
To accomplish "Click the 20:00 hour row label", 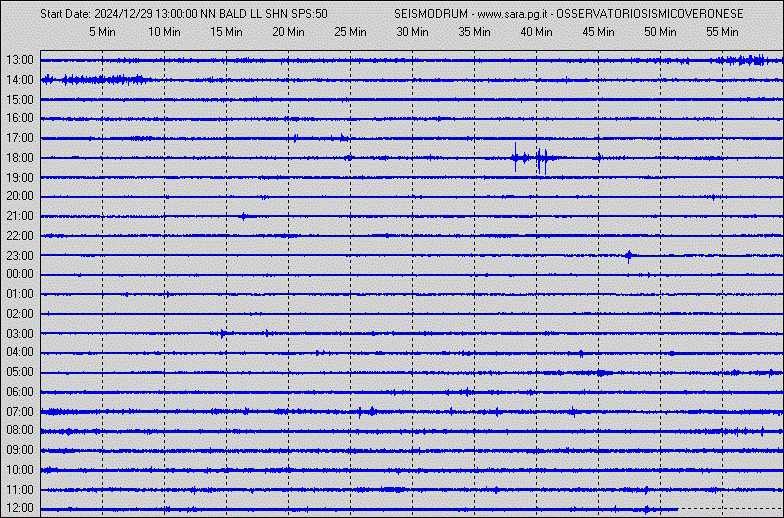I will 20,196.
